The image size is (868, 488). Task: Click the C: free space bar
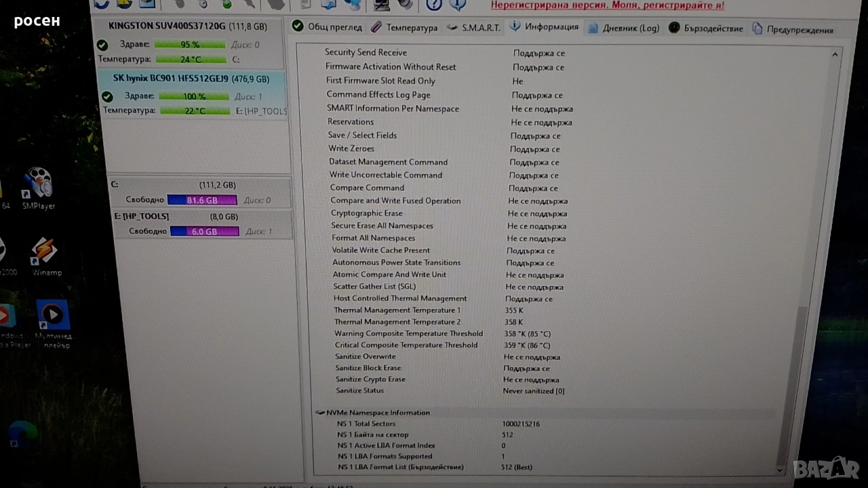coord(202,200)
